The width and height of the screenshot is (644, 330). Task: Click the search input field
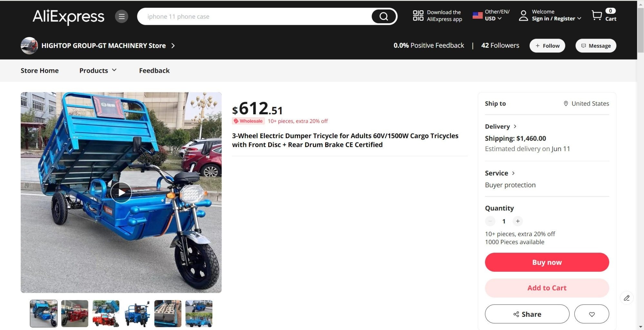pos(255,16)
